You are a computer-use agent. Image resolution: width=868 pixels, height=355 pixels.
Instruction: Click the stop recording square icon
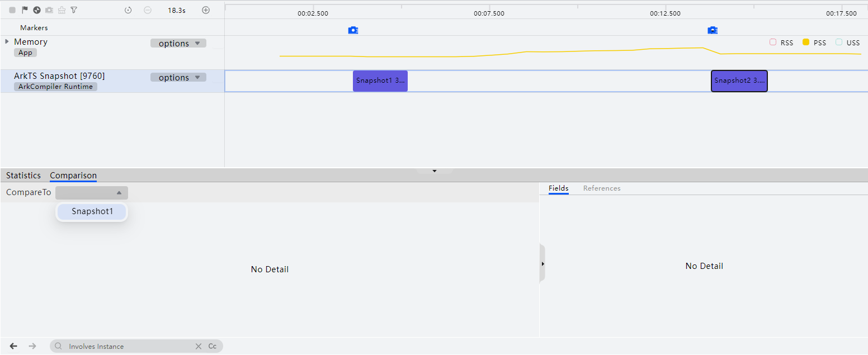click(x=12, y=10)
